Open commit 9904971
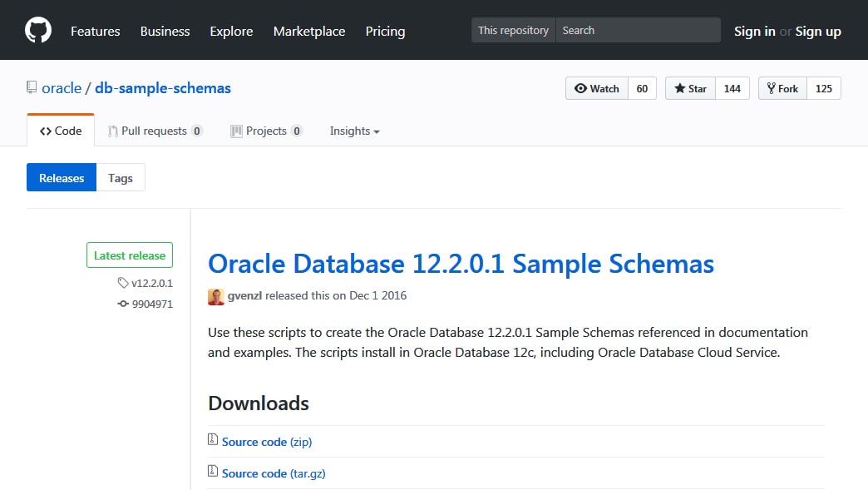868x490 pixels. click(x=151, y=304)
